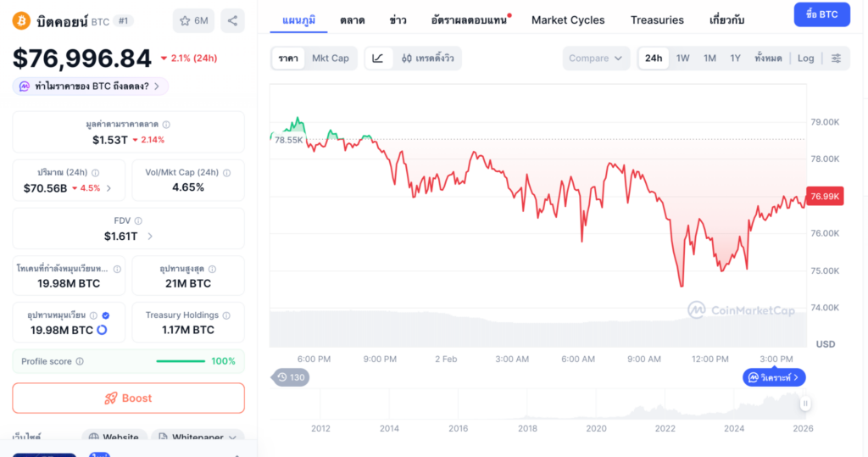Click the info icon next to Profile score

80,361
